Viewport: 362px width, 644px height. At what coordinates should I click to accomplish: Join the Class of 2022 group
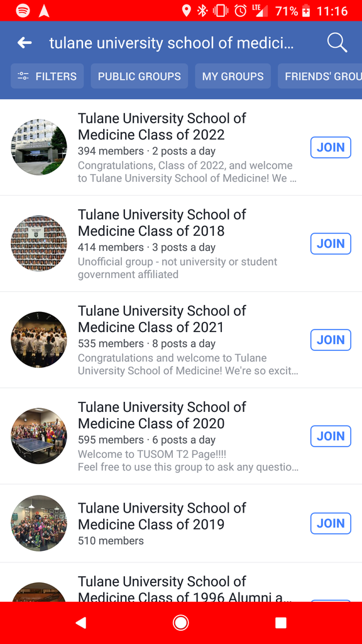click(x=331, y=147)
